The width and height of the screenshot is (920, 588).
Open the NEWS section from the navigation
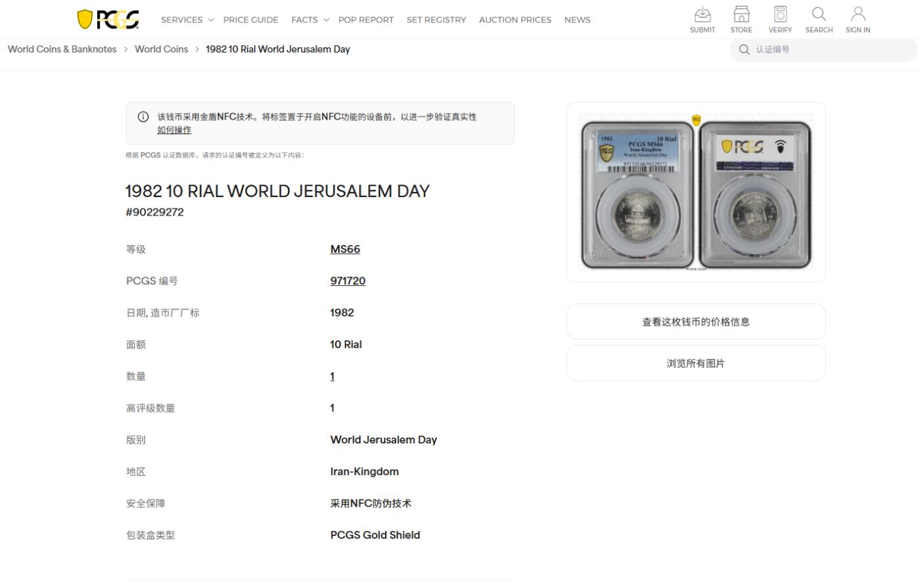coord(577,20)
